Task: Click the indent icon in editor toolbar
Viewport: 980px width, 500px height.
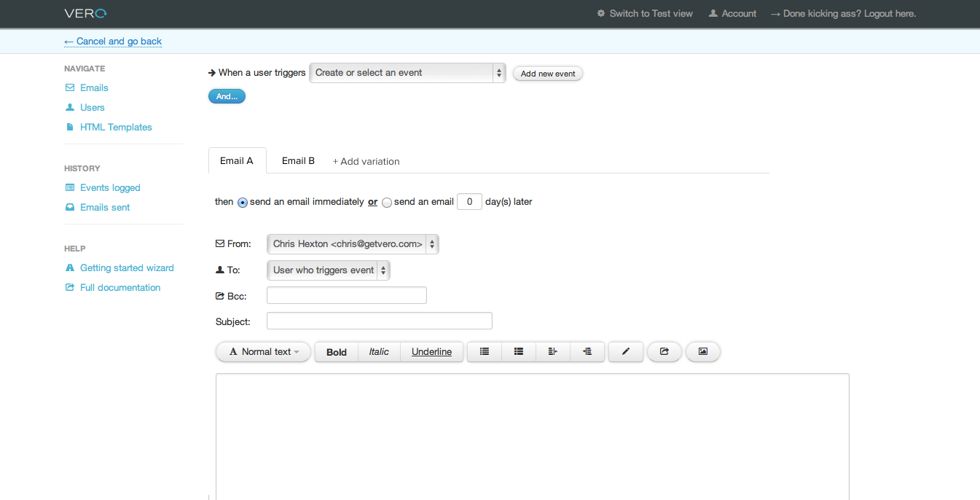Action: pyautogui.click(x=587, y=352)
